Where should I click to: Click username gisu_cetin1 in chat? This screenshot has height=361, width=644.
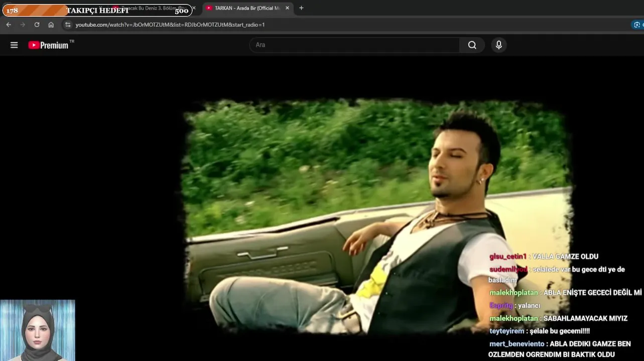pyautogui.click(x=508, y=256)
